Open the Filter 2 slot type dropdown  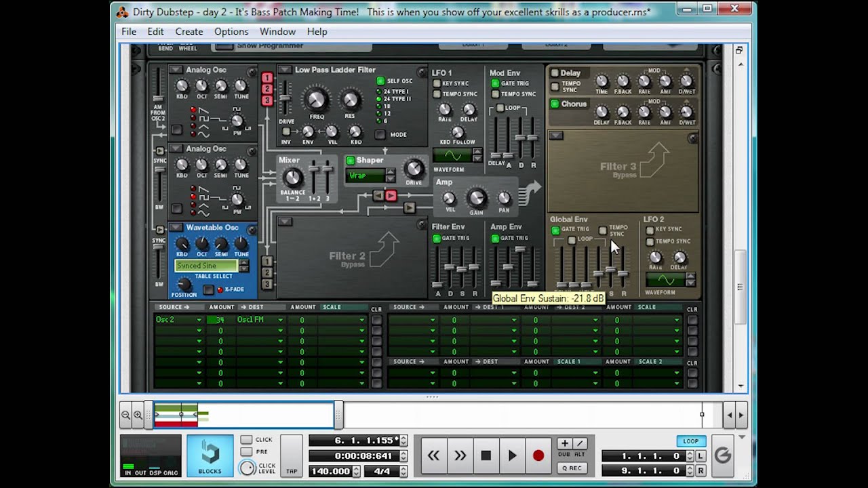(x=285, y=222)
